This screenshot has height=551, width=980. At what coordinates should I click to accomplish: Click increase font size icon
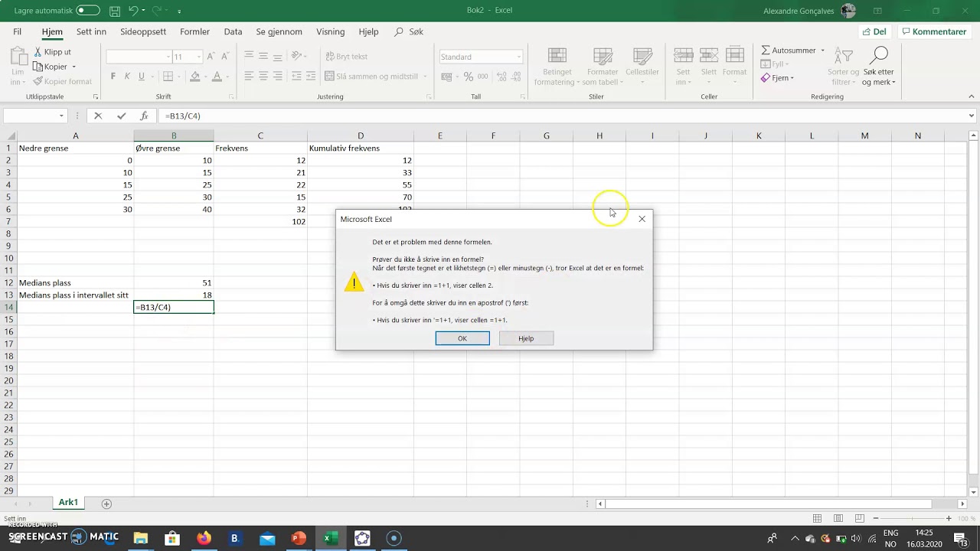[211, 57]
